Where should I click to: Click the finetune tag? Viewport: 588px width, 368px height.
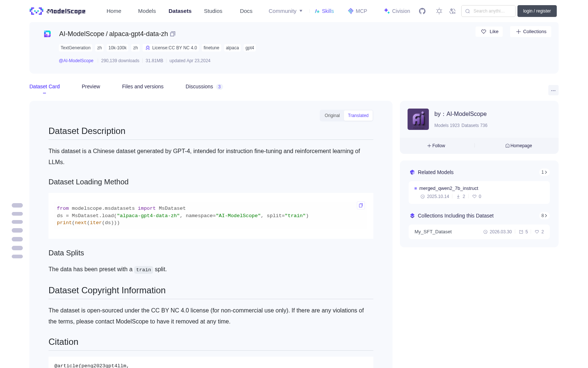point(211,48)
